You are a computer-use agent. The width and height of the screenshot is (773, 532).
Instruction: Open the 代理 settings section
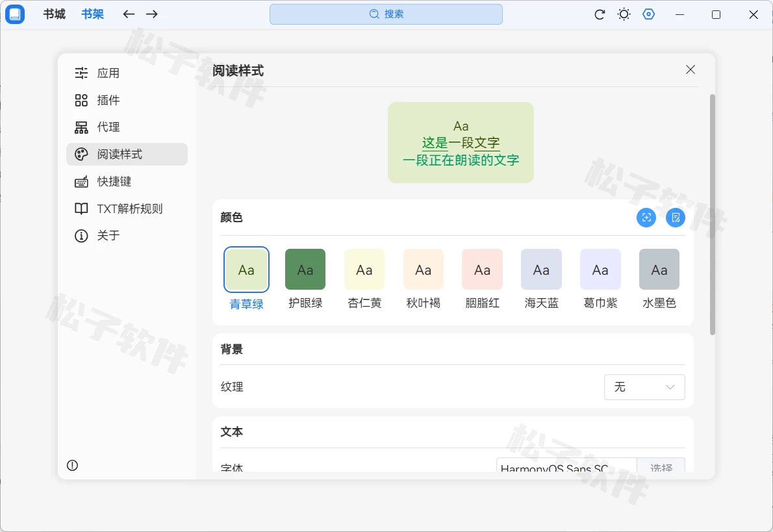[x=127, y=127]
